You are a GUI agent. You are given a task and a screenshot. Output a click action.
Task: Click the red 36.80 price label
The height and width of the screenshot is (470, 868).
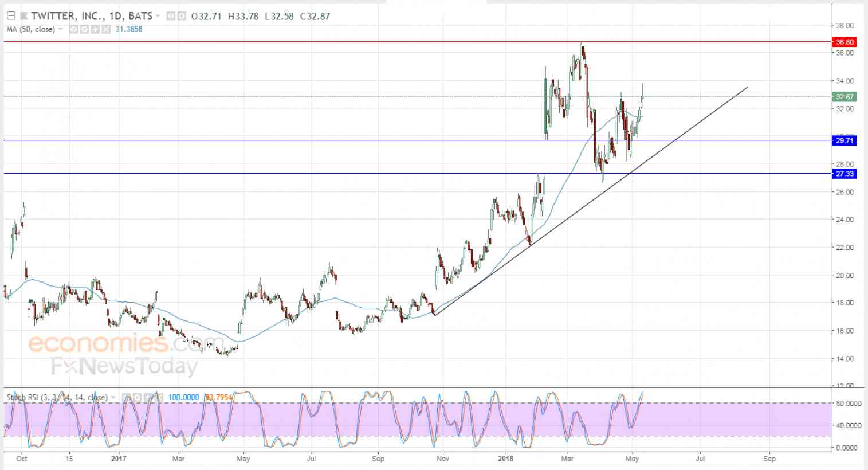pyautogui.click(x=845, y=42)
